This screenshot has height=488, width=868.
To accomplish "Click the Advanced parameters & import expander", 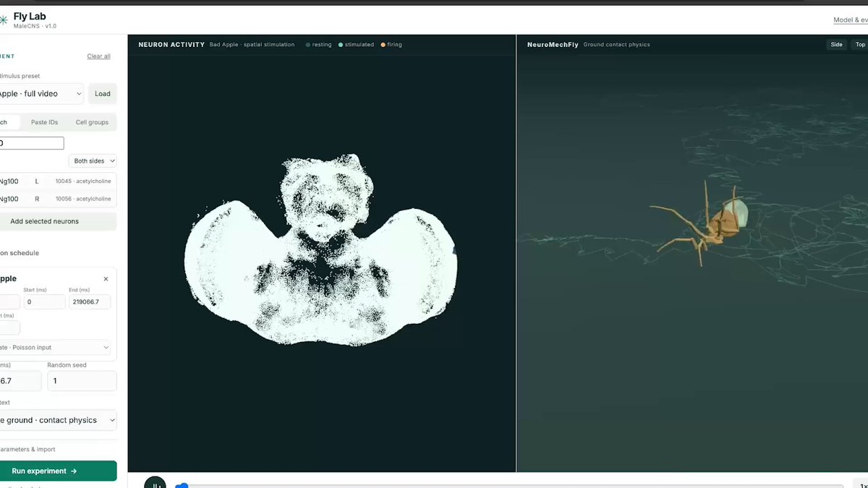I will click(27, 450).
